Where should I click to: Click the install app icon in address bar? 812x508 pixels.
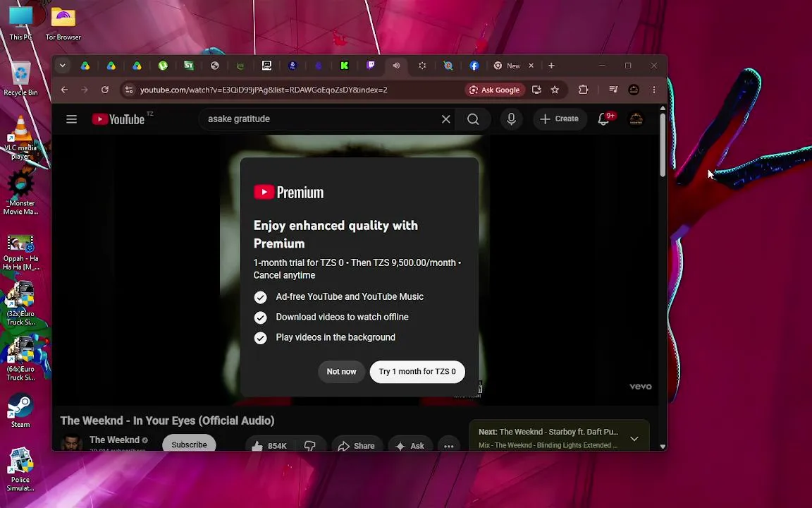click(x=536, y=90)
